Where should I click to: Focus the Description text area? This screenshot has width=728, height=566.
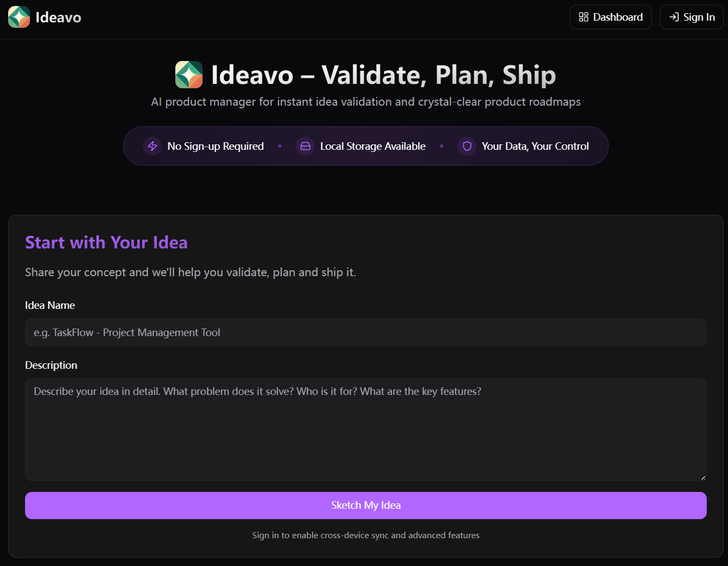pyautogui.click(x=366, y=430)
